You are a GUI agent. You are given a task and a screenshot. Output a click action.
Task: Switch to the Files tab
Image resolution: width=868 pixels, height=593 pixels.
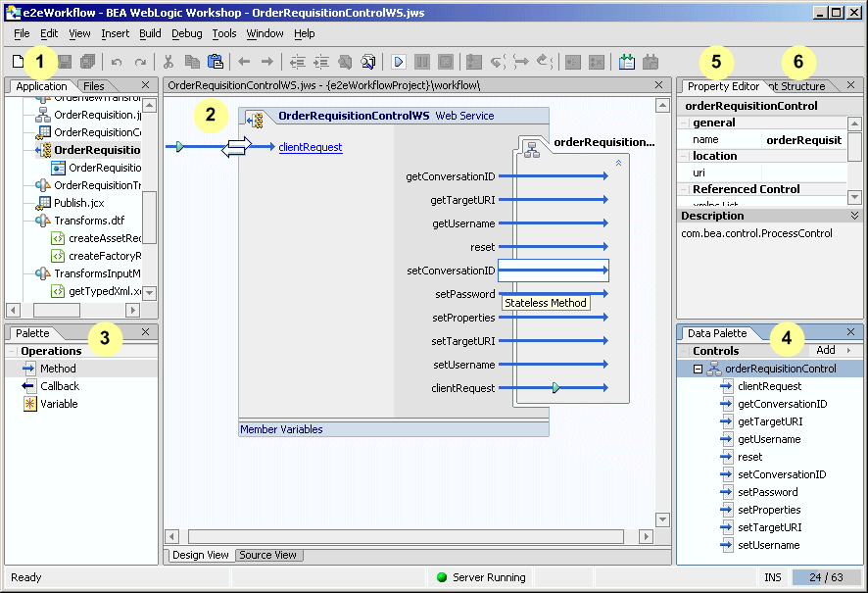(x=94, y=86)
